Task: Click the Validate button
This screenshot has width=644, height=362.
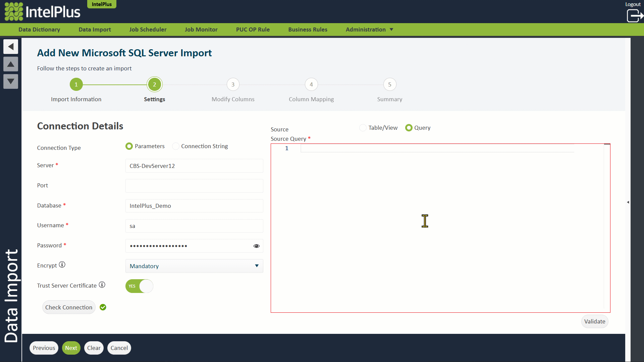Action: 594,321
